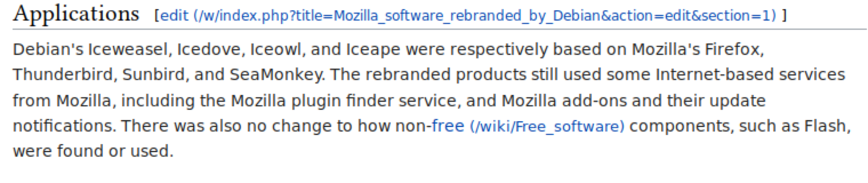Open the non-free software wiki link
The width and height of the screenshot is (868, 183).
pyautogui.click(x=448, y=126)
